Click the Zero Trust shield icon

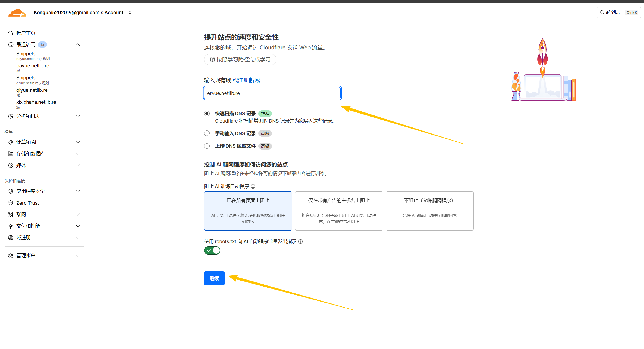point(11,203)
